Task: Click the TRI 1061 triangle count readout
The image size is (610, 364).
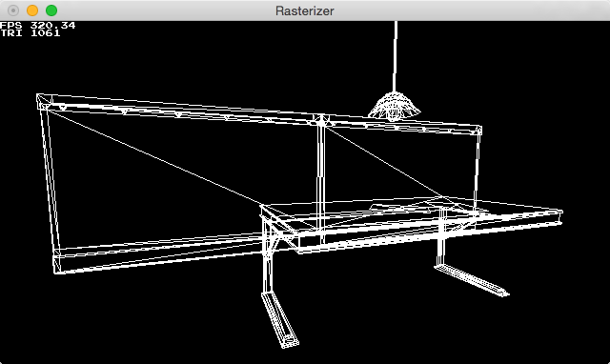Action: click(30, 33)
